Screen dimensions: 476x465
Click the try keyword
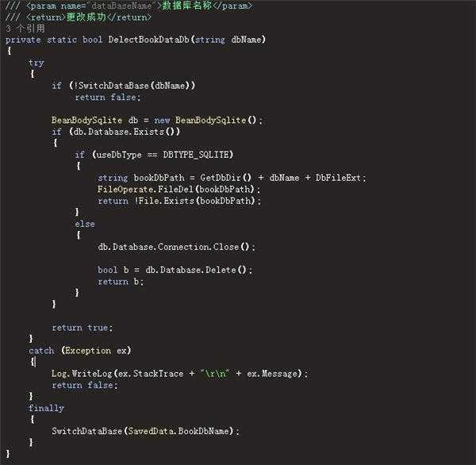tap(36, 63)
